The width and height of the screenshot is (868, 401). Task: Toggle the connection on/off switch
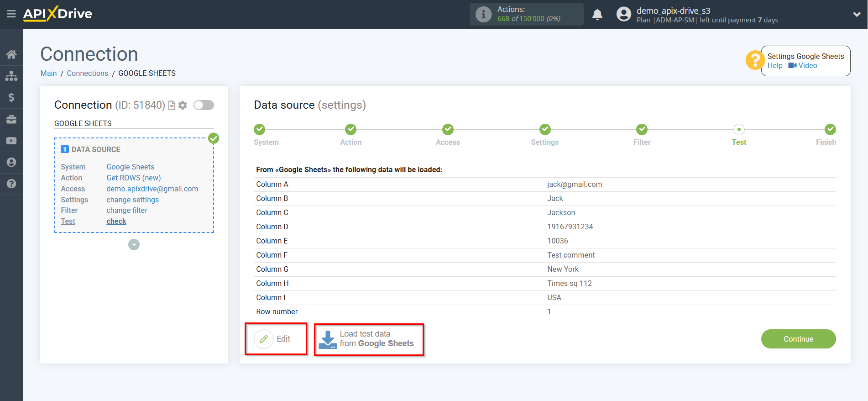(x=204, y=105)
